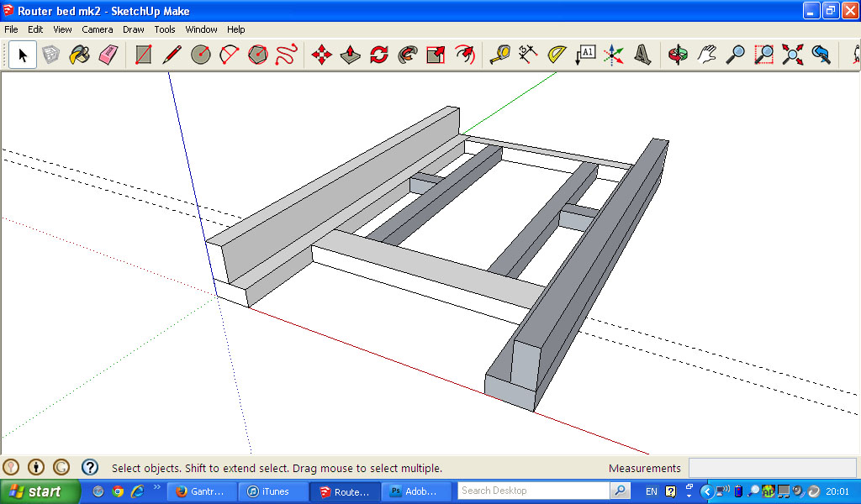The image size is (861, 504).
Task: Pick the Move tool
Action: [321, 55]
